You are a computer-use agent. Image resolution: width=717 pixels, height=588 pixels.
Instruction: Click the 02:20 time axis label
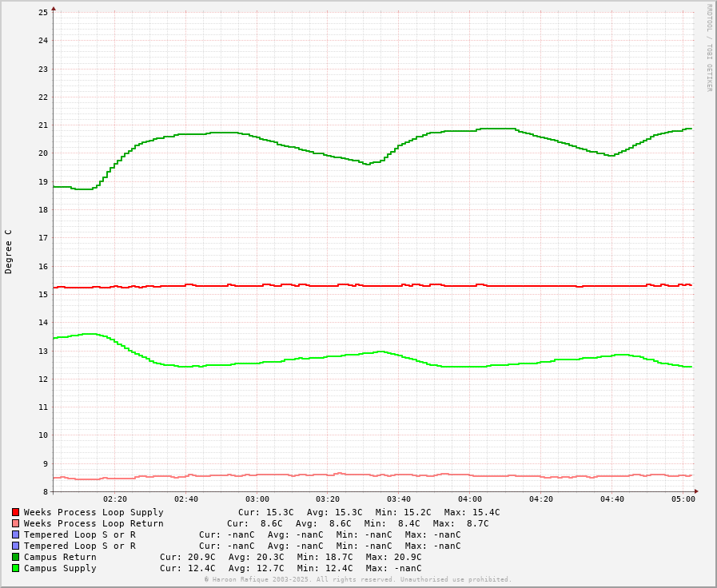point(115,499)
